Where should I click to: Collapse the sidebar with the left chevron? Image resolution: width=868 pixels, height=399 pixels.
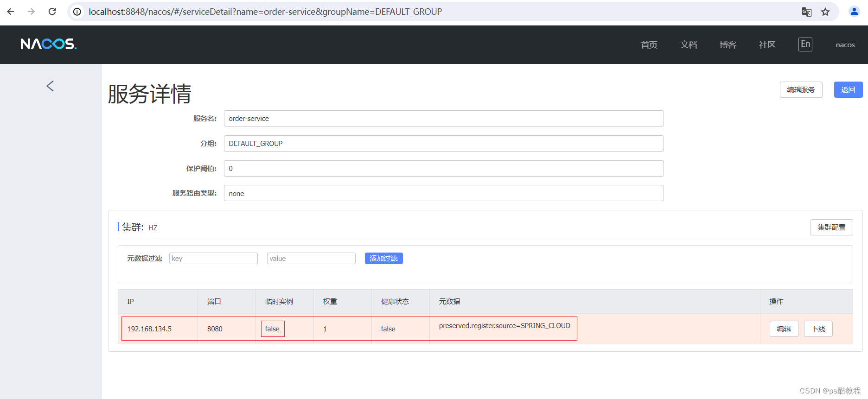[50, 86]
